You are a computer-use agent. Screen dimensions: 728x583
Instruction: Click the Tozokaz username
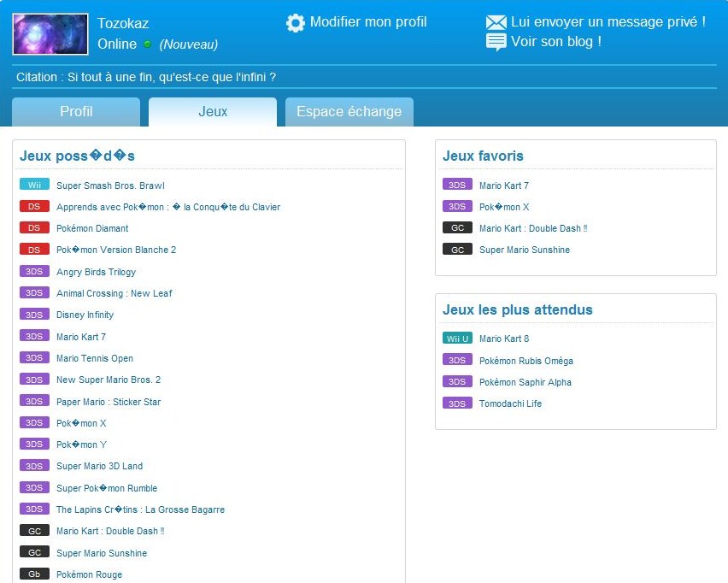123,23
